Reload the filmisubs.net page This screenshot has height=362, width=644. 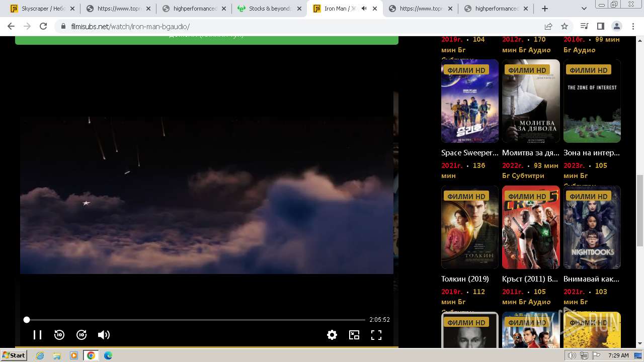click(x=43, y=26)
